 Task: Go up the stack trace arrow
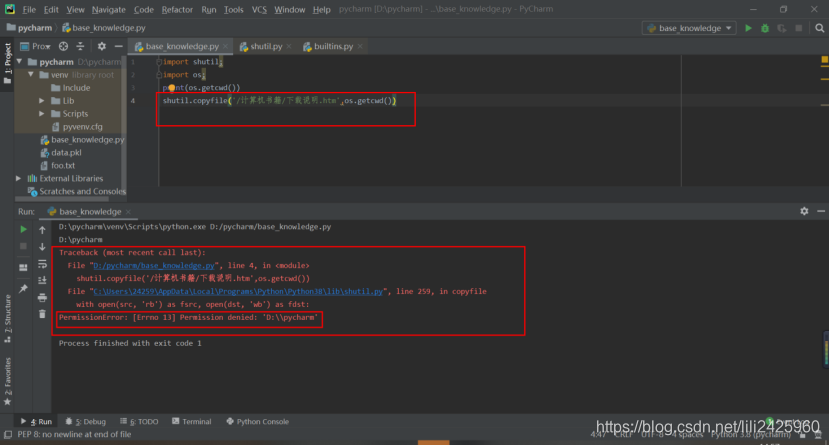42,230
